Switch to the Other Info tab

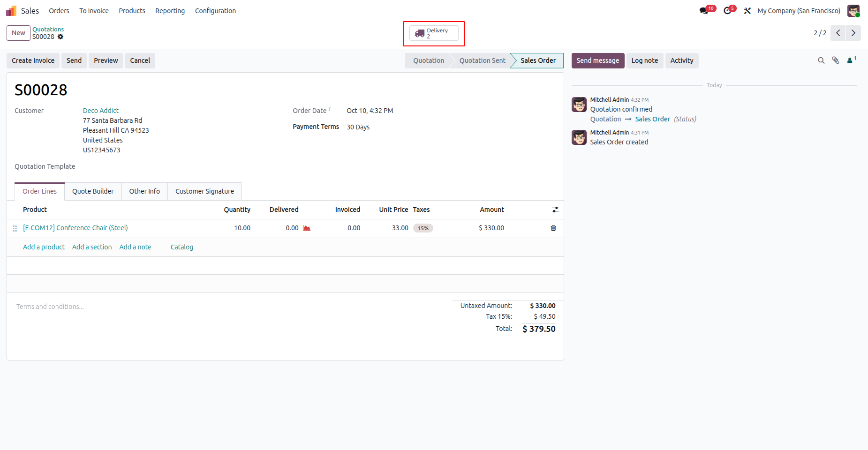point(144,191)
